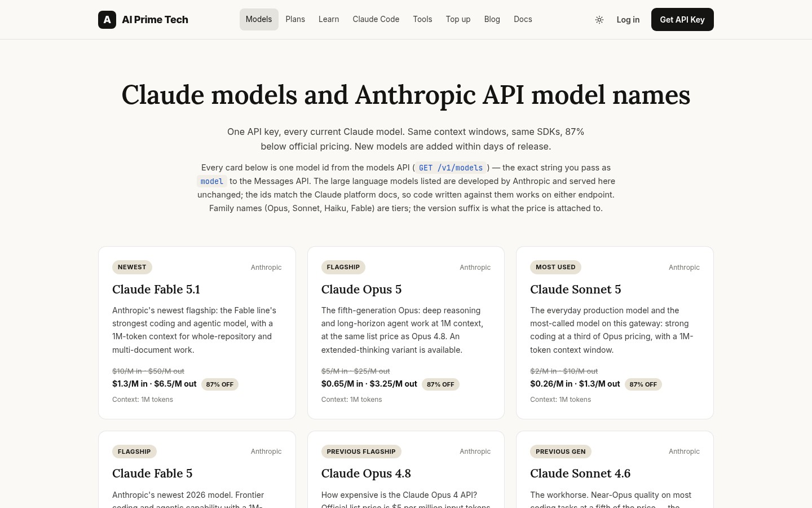Click the $0.65/M in · $3.25/M out price
This screenshot has height=508, width=812.
(369, 384)
